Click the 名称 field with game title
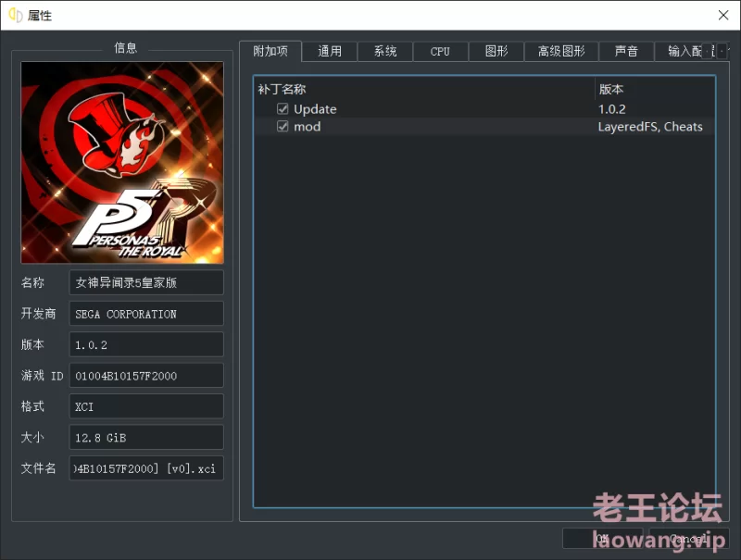Image resolution: width=741 pixels, height=560 pixels. click(146, 282)
